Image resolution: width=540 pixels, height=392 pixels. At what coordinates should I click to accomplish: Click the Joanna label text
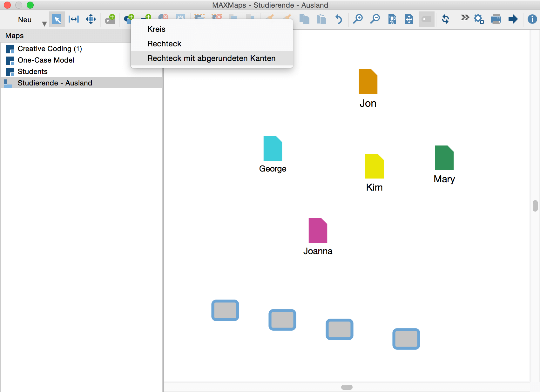coord(318,251)
